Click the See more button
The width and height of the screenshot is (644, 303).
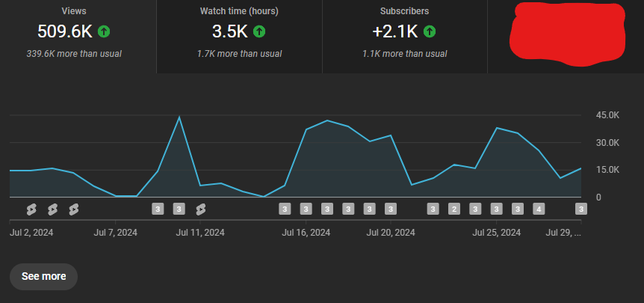43,276
